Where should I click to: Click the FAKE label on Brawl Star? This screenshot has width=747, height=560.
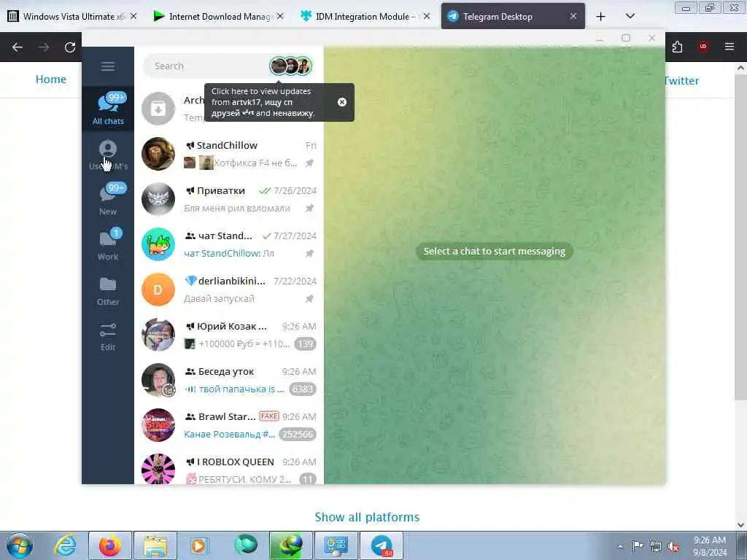pos(269,416)
